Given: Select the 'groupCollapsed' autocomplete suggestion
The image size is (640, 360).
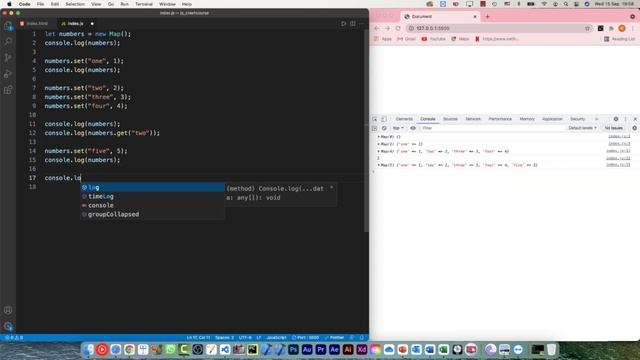Looking at the screenshot, I should click(x=152, y=214).
